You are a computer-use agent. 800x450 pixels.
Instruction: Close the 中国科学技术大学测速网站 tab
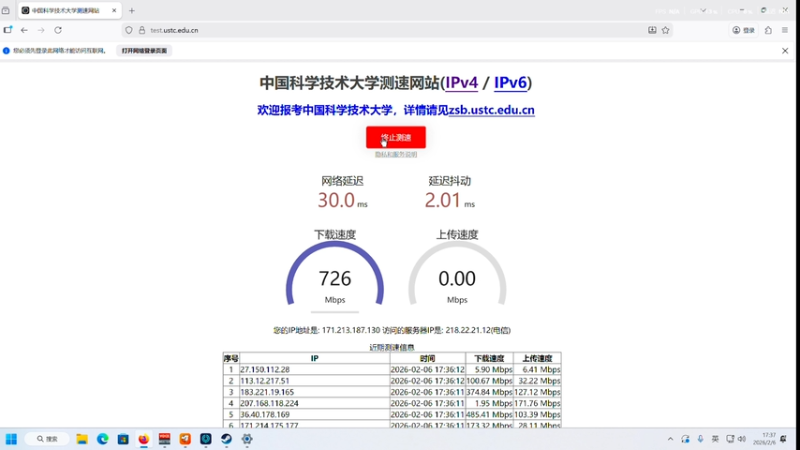pyautogui.click(x=114, y=10)
